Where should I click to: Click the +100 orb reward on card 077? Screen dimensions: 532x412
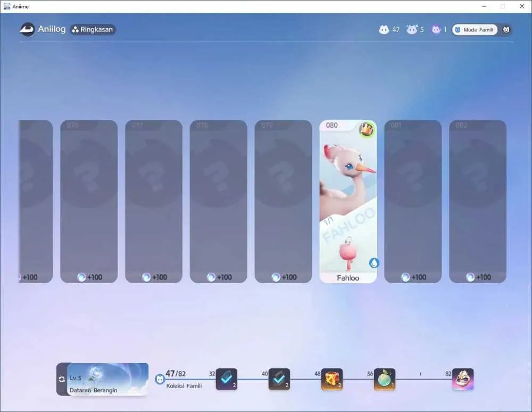(155, 277)
